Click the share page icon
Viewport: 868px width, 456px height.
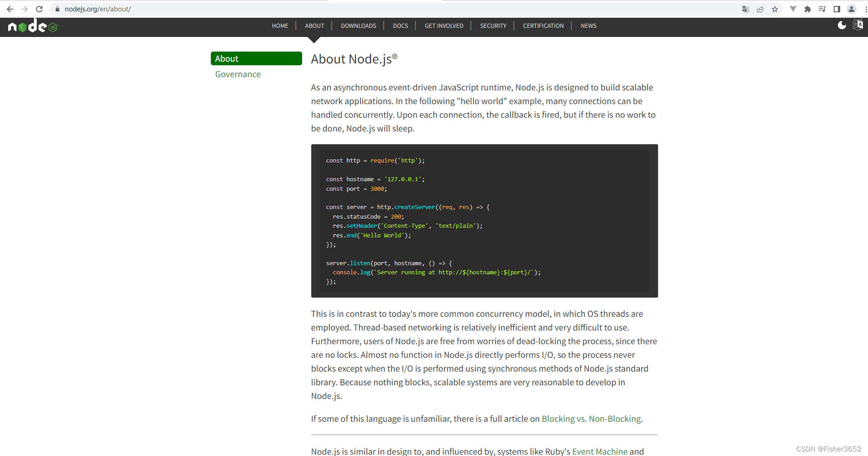point(760,9)
